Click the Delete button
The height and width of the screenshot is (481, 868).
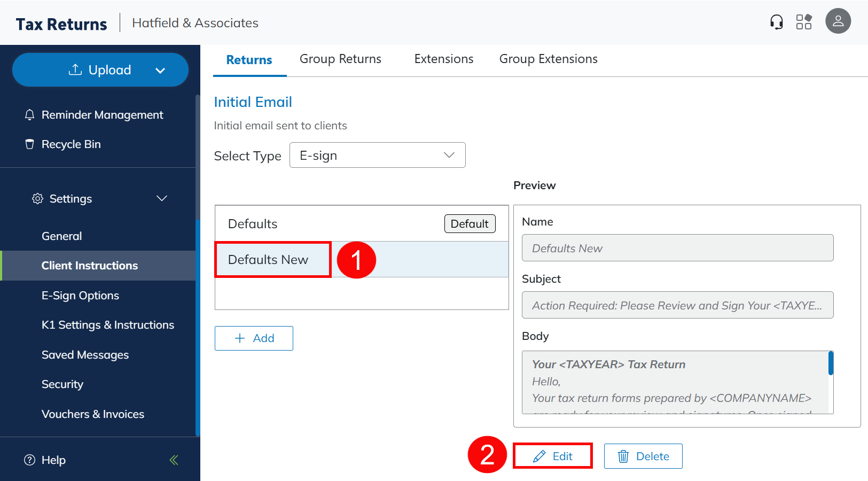click(643, 456)
